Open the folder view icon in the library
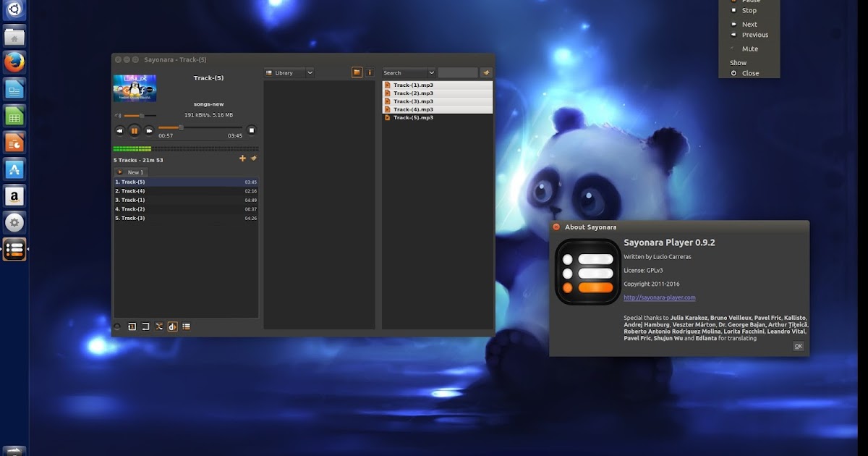Viewport: 868px width, 456px height. pos(357,72)
